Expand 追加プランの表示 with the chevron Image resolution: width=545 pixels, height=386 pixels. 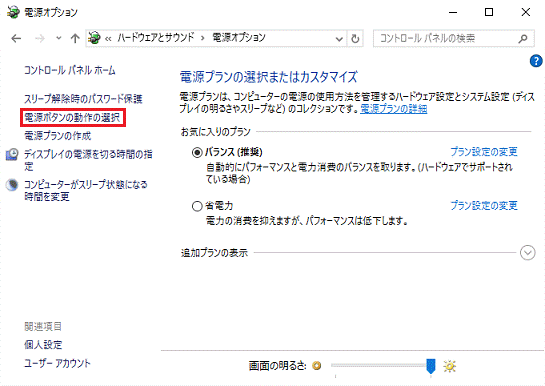pyautogui.click(x=527, y=253)
